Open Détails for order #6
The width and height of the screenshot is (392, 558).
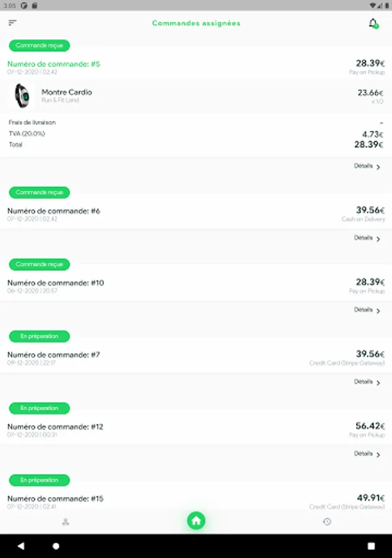point(367,238)
